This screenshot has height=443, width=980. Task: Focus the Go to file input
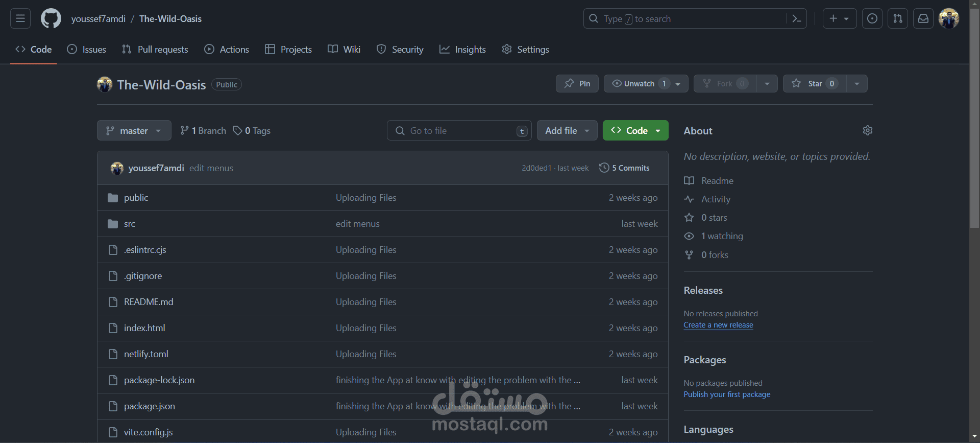point(459,130)
